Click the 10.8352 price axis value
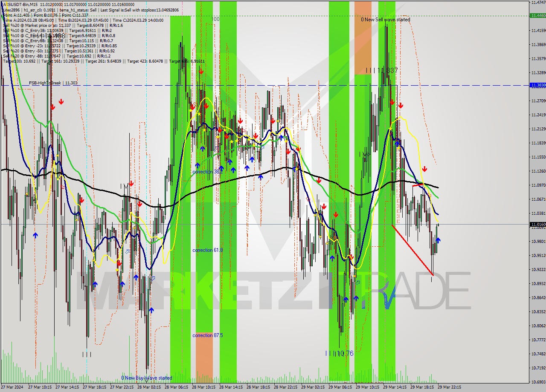This screenshot has height=392, width=546. [x=539, y=311]
